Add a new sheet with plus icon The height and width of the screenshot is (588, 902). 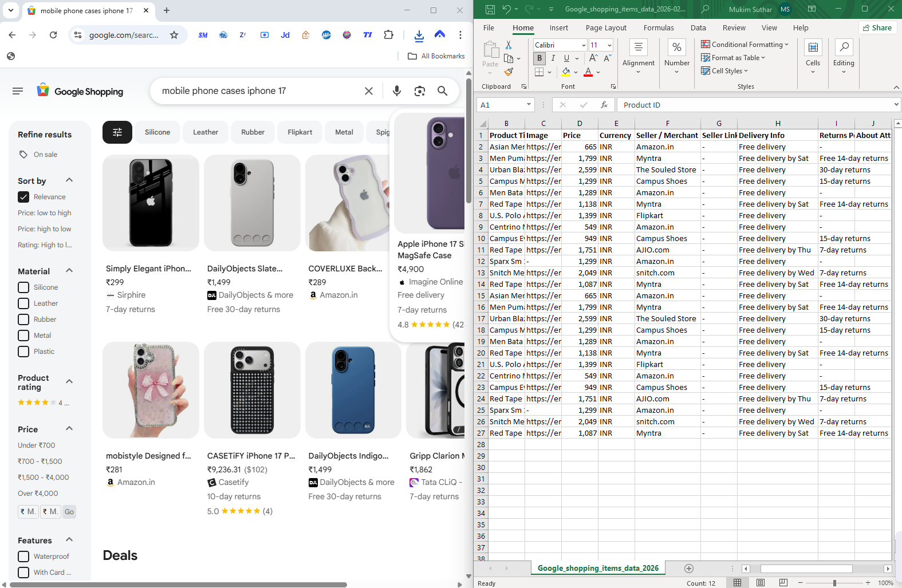pos(689,569)
